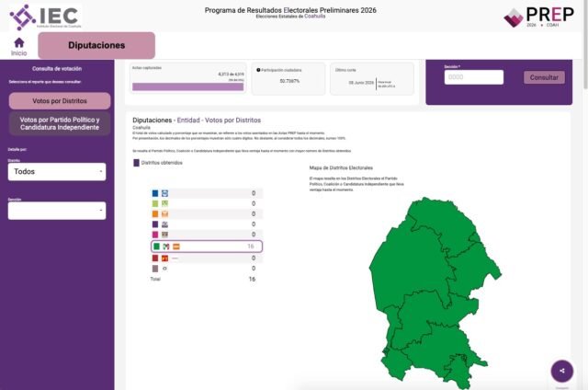This screenshot has width=588, height=390.
Task: Open the Diputaciones tab
Action: click(x=96, y=45)
